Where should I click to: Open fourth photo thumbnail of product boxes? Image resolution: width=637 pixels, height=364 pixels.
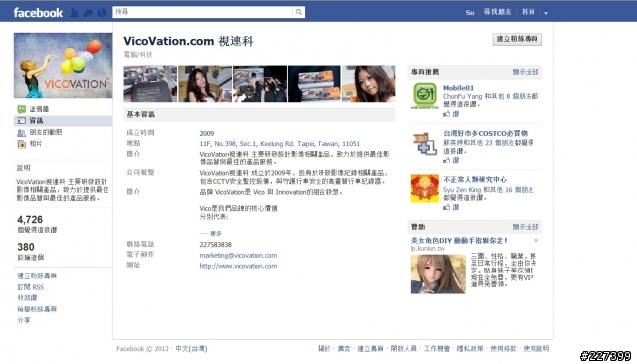point(315,84)
